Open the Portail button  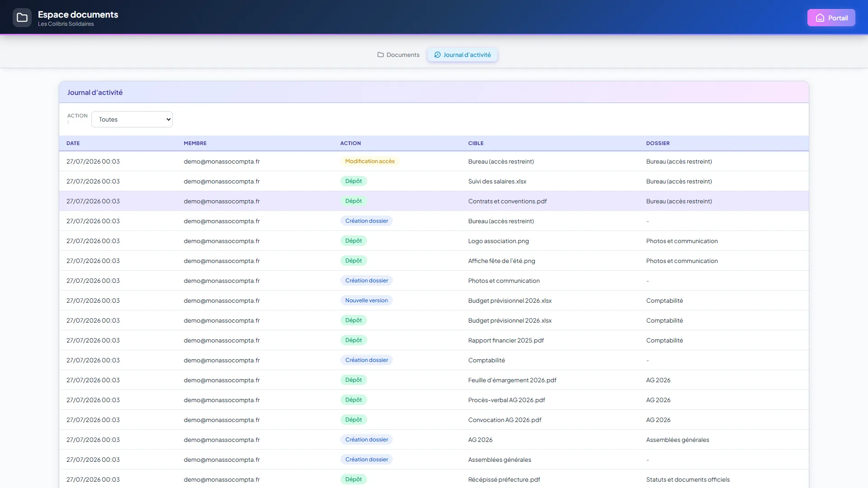(831, 18)
